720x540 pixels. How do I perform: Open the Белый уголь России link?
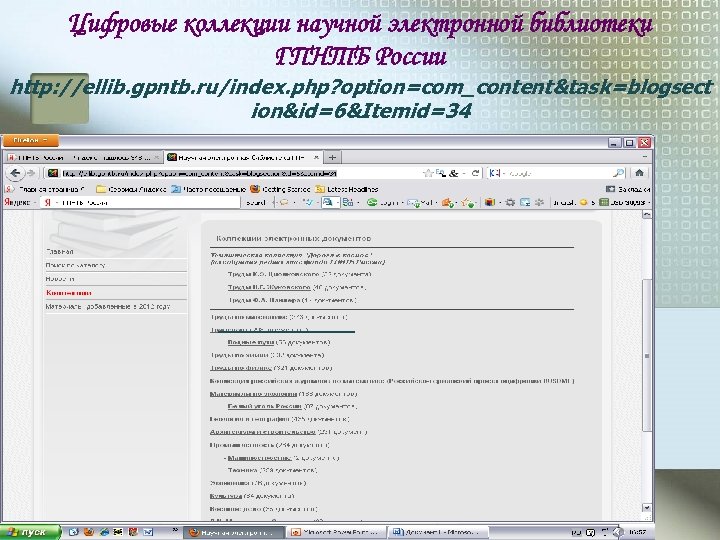[264, 406]
